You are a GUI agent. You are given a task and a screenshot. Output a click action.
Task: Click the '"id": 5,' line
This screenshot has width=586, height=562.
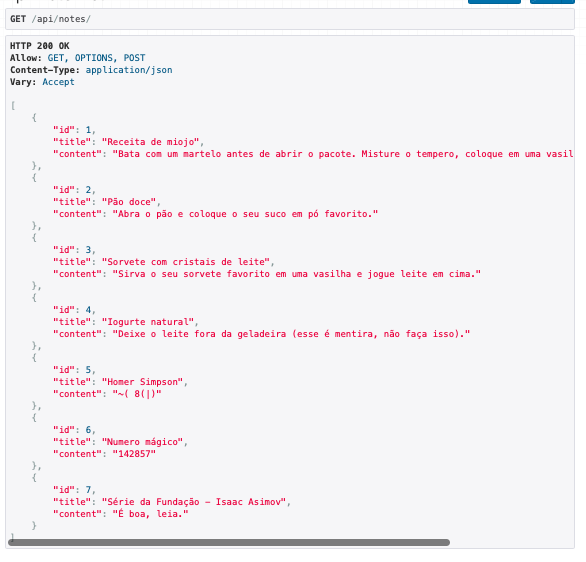pos(74,370)
